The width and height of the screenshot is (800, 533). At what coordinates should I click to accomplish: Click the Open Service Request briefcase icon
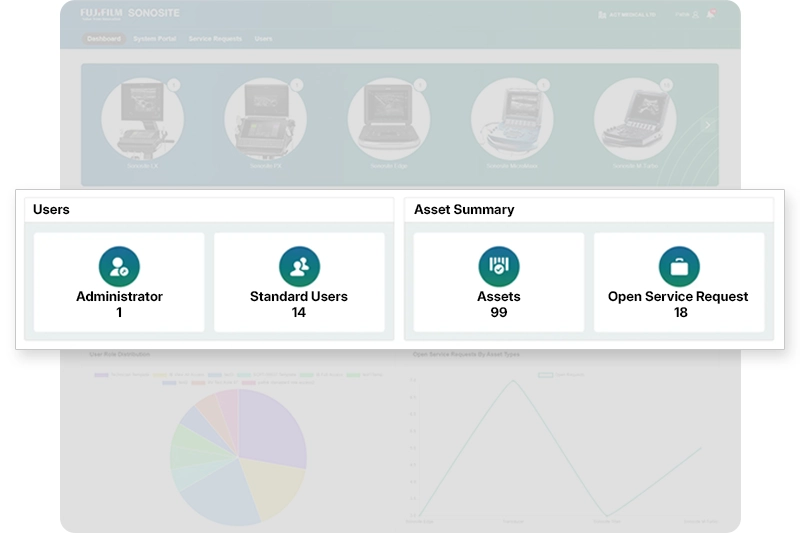point(679,267)
